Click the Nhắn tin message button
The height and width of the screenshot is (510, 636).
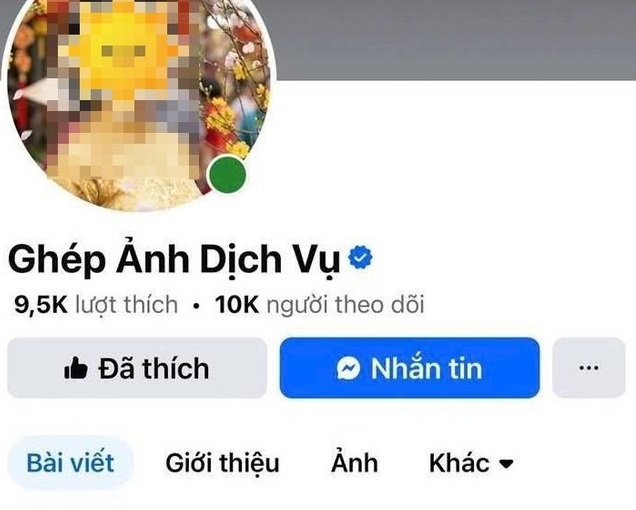coord(410,368)
